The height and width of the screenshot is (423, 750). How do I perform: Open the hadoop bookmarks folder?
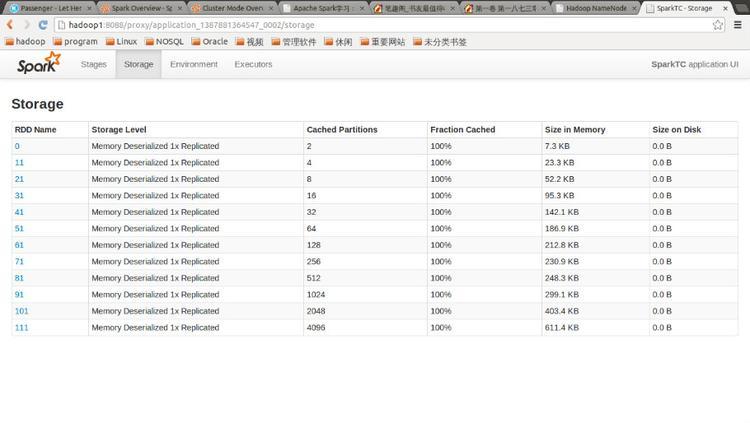click(x=26, y=42)
